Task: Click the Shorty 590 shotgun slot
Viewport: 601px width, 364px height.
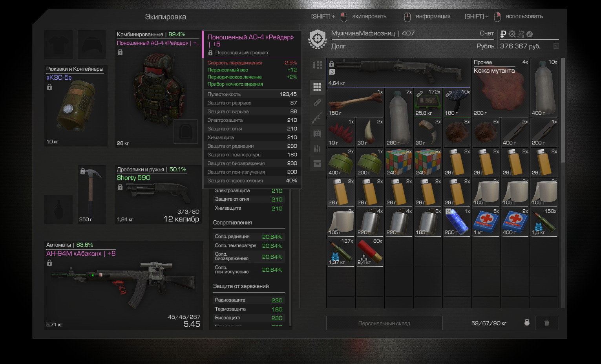Action: point(159,194)
